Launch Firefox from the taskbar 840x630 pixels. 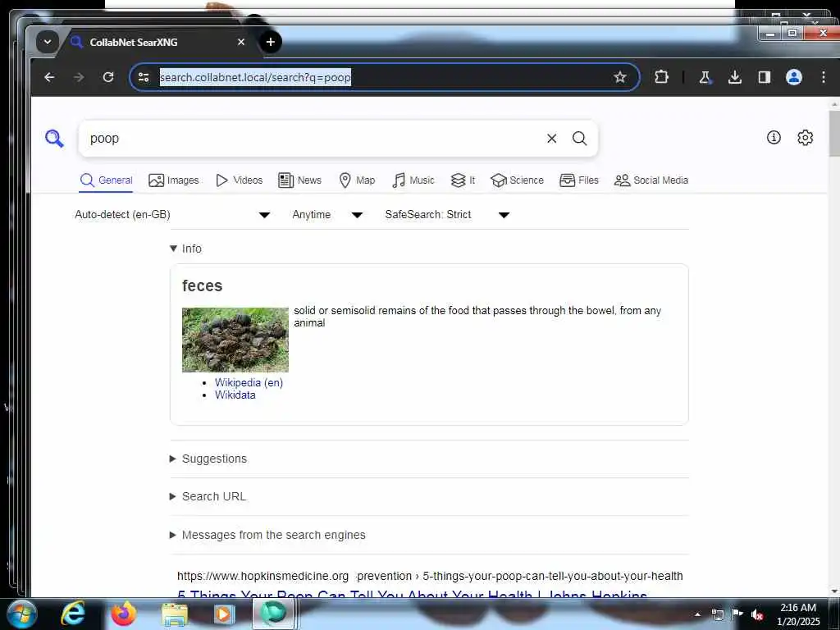pos(123,614)
